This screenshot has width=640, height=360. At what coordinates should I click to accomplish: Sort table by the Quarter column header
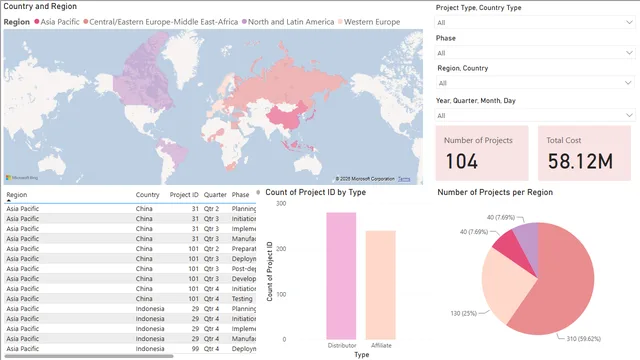coord(215,195)
